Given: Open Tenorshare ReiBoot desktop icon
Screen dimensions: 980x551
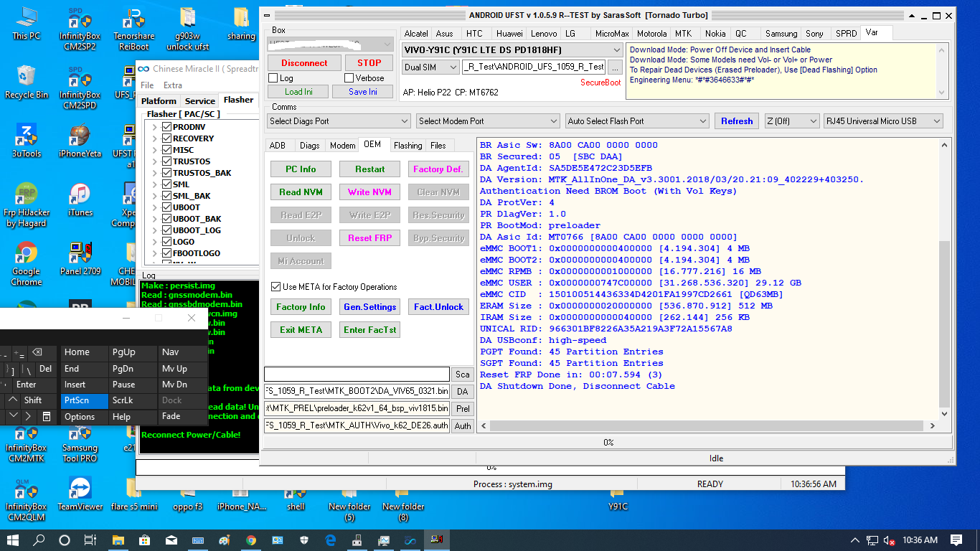Looking at the screenshot, I should [x=133, y=29].
